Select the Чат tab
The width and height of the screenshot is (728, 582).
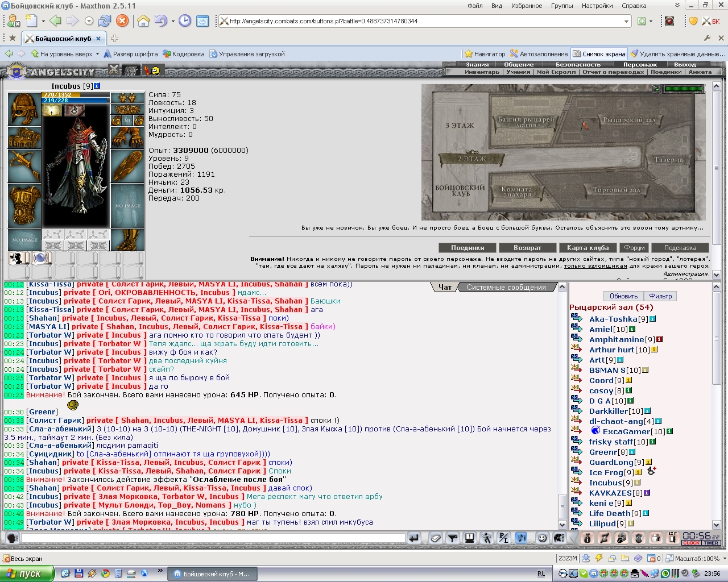click(445, 287)
